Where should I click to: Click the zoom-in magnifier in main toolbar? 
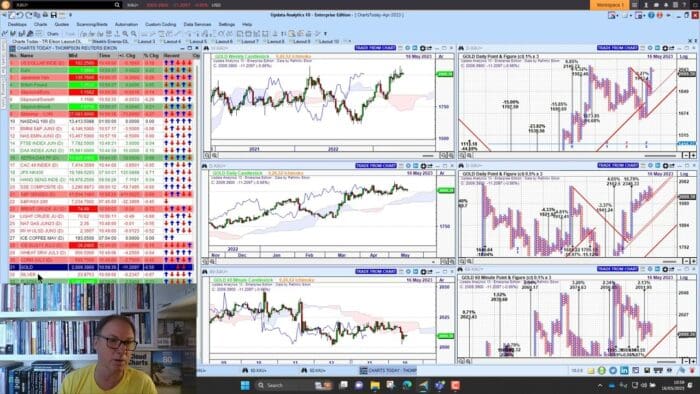(125, 33)
